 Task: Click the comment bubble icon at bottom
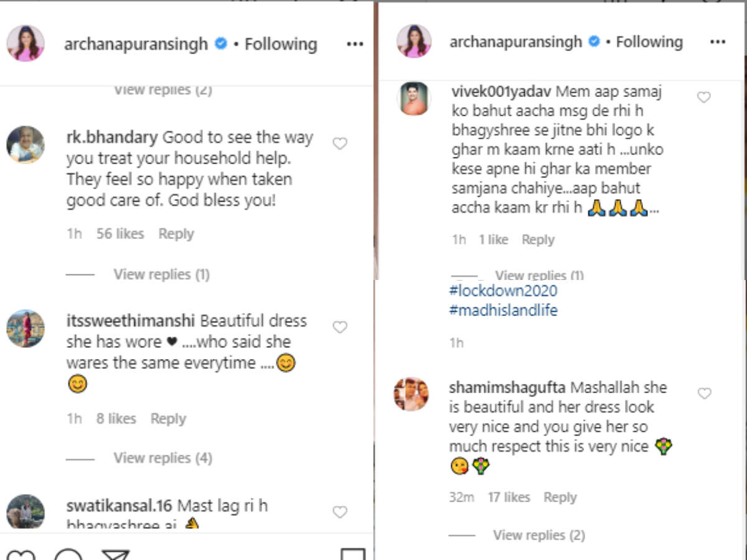[68, 554]
